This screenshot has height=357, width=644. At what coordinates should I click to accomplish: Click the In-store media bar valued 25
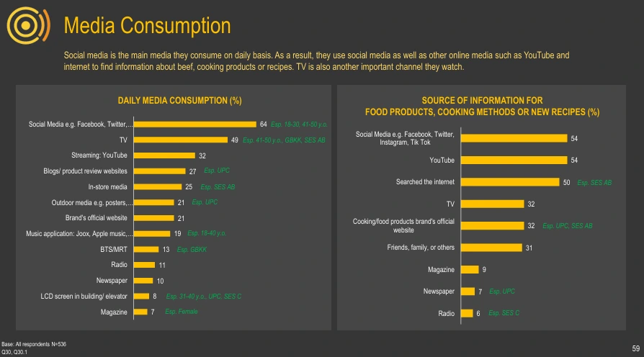[157, 187]
